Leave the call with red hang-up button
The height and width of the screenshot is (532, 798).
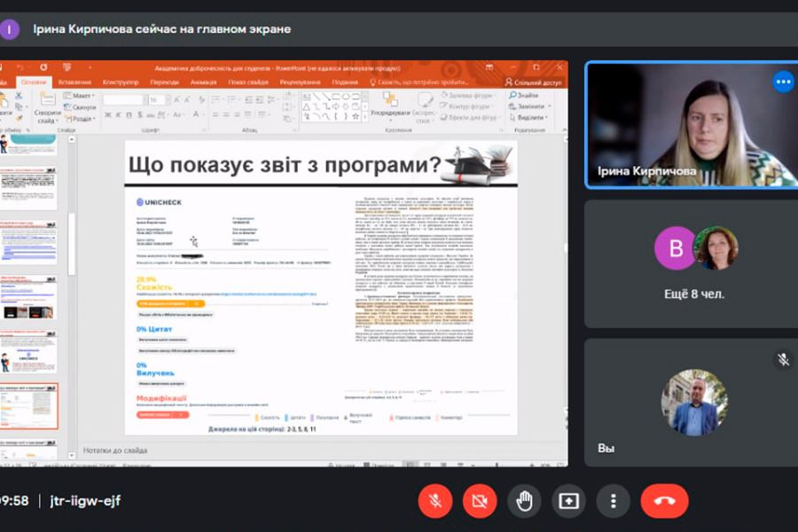(x=664, y=501)
